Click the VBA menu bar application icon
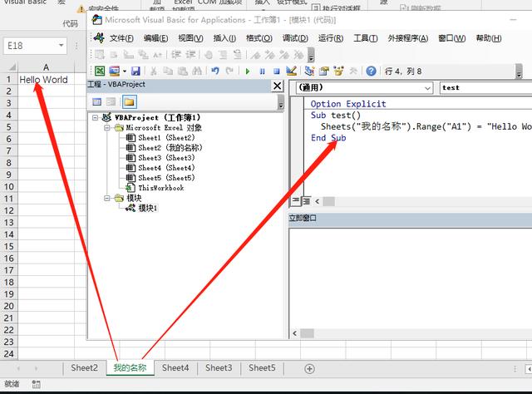The height and width of the screenshot is (394, 532). click(x=99, y=38)
